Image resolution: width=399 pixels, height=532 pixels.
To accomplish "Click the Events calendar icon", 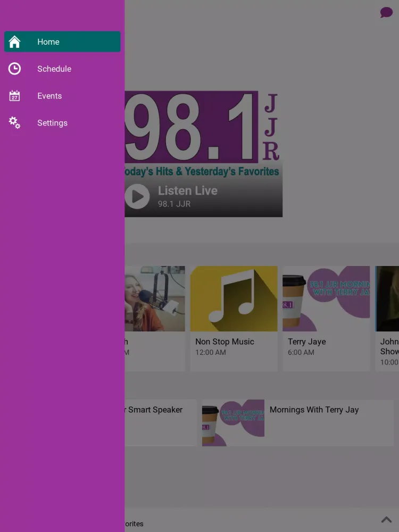I will click(14, 96).
